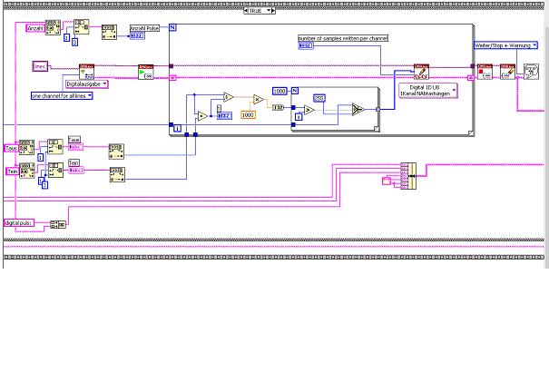Select the orange 1000 constant
Image resolution: width=549 pixels, height=392 pixels.
tap(248, 115)
